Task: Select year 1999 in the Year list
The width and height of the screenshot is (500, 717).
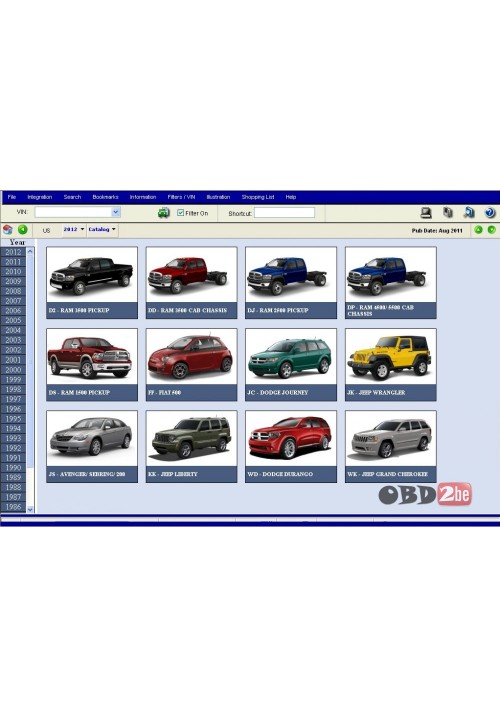Action: tap(13, 380)
